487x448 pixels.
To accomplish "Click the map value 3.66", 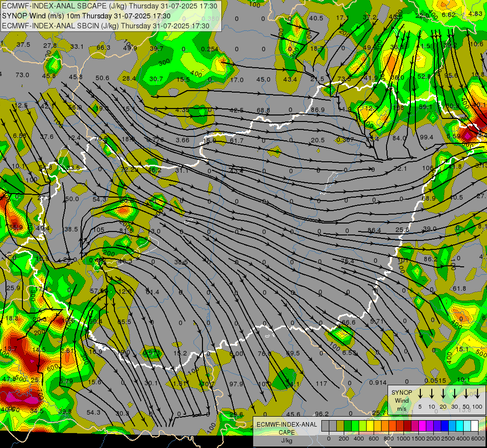I will 183,140.
